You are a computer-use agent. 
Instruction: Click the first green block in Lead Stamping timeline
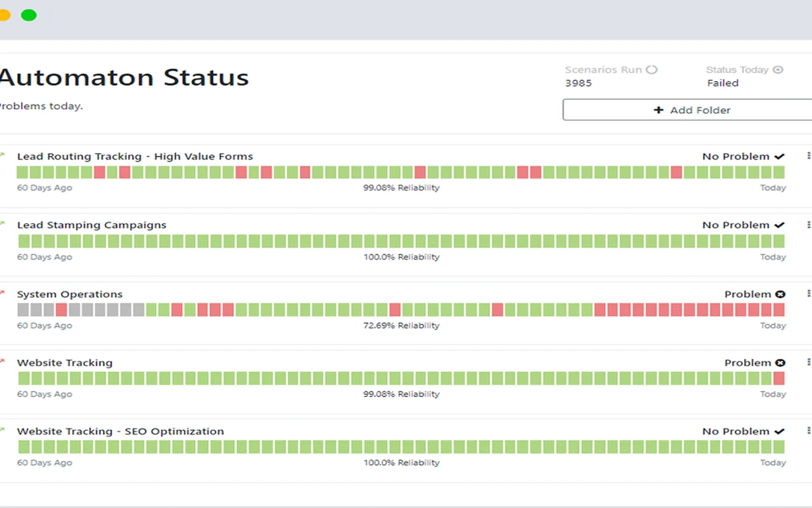(23, 241)
